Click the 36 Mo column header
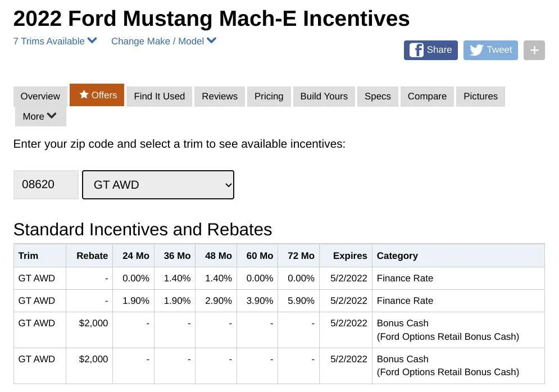Screen dimensions: 559x392 (x=175, y=256)
